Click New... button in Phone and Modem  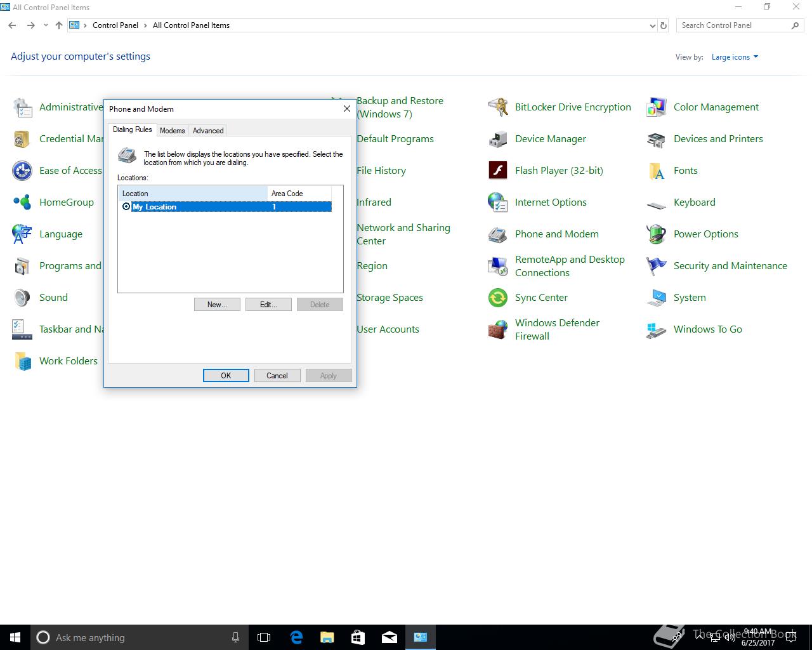[x=217, y=305]
